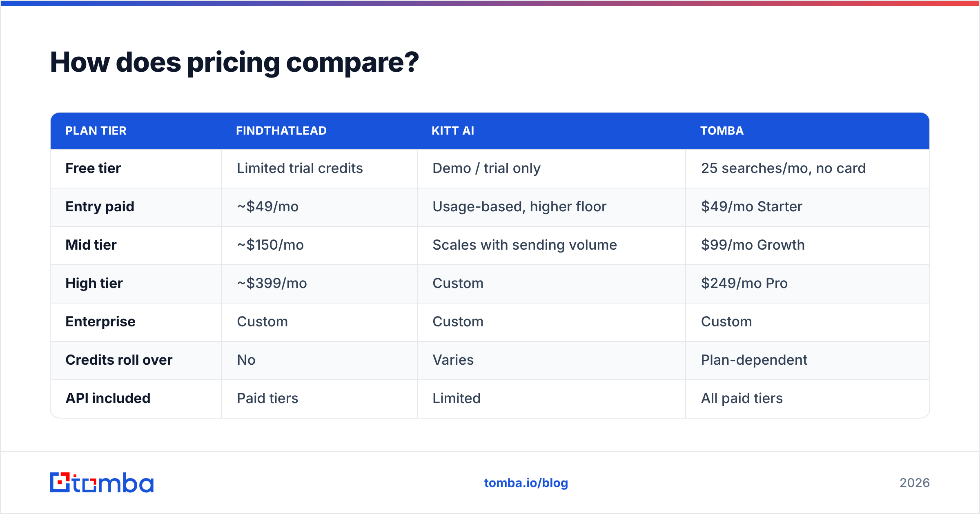The image size is (980, 514).
Task: Open the tomba.io/blog link
Action: (526, 483)
